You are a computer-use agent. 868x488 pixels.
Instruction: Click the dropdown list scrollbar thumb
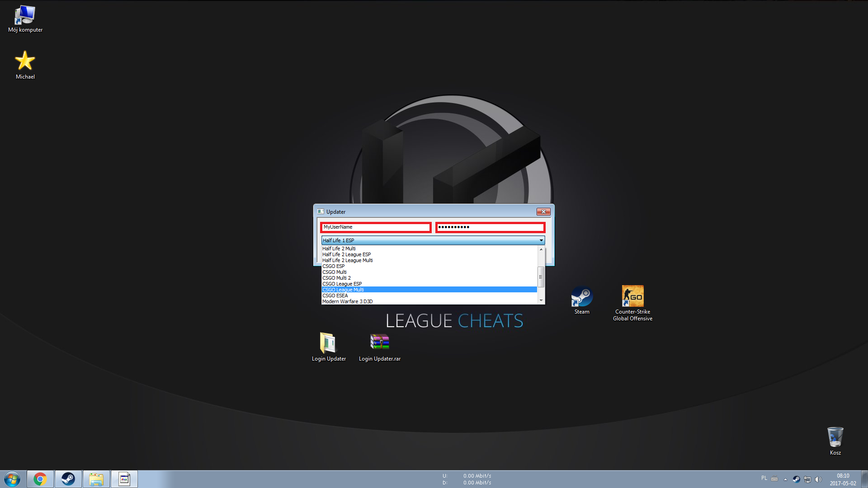point(541,277)
